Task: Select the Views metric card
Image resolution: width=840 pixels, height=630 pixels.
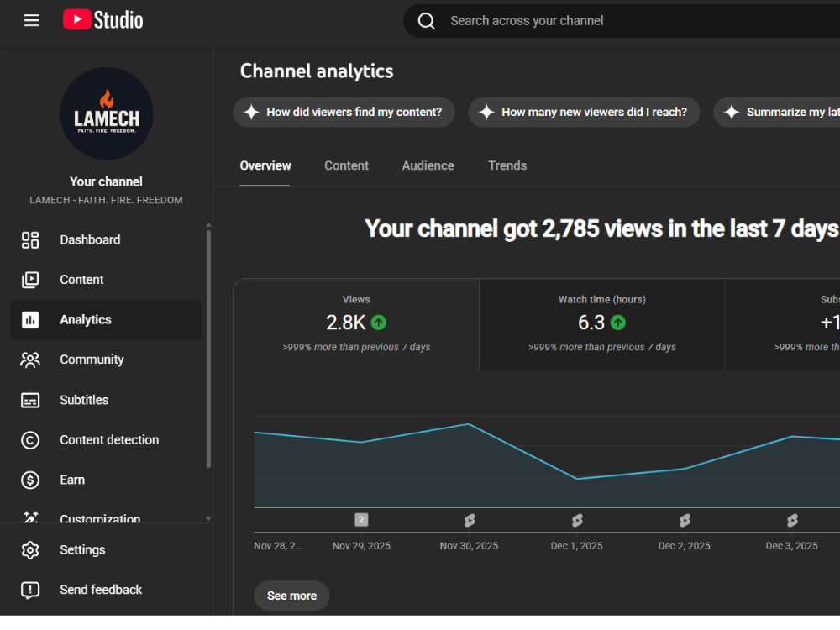Action: tap(356, 324)
